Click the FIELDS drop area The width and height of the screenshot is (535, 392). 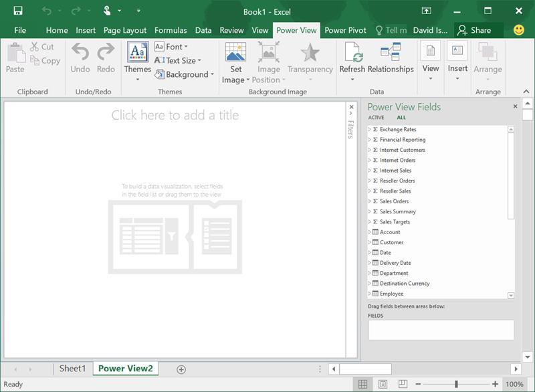click(x=441, y=330)
